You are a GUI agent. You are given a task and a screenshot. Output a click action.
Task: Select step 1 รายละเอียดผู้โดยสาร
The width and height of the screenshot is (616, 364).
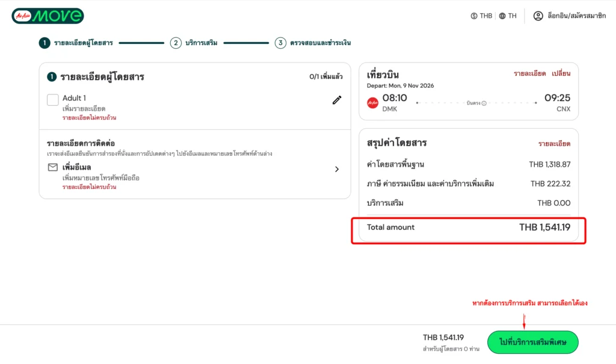[x=76, y=43]
